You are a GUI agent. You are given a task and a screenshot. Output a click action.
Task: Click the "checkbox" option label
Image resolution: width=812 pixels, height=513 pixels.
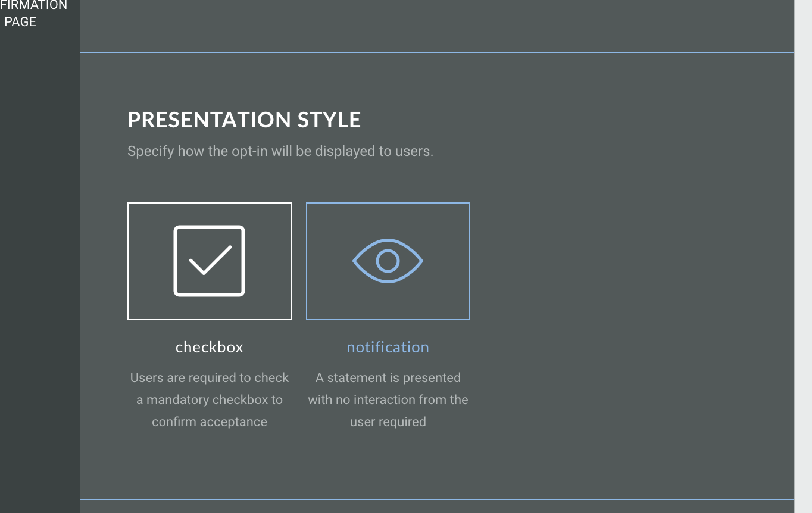[x=209, y=347]
